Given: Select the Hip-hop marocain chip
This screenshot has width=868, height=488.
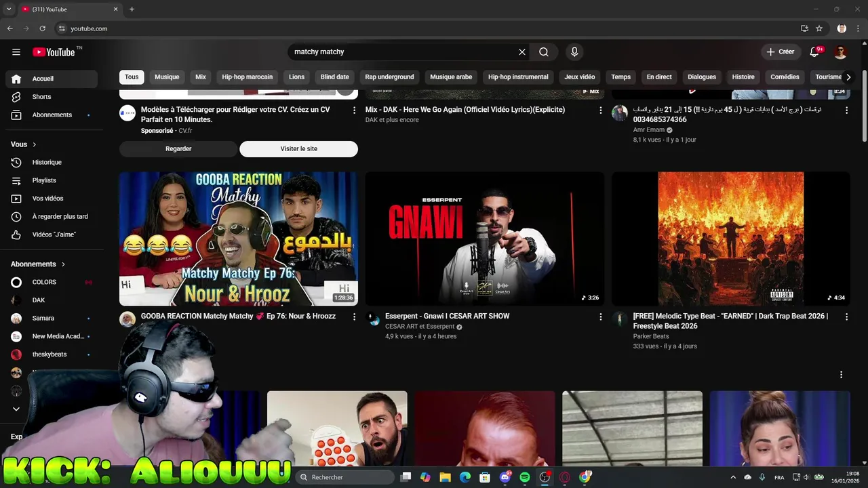Looking at the screenshot, I should 248,77.
